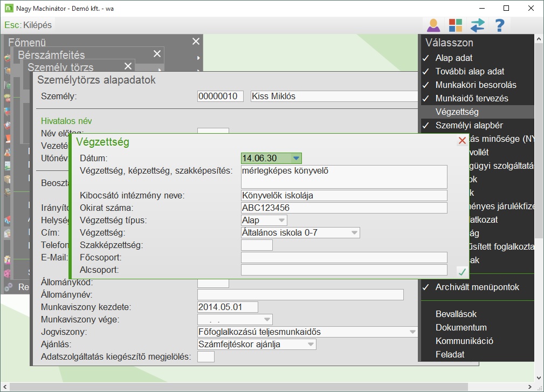Image resolution: width=544 pixels, height=392 pixels.
Task: Click Esc: Kilépés to exit
Action: 28,25
